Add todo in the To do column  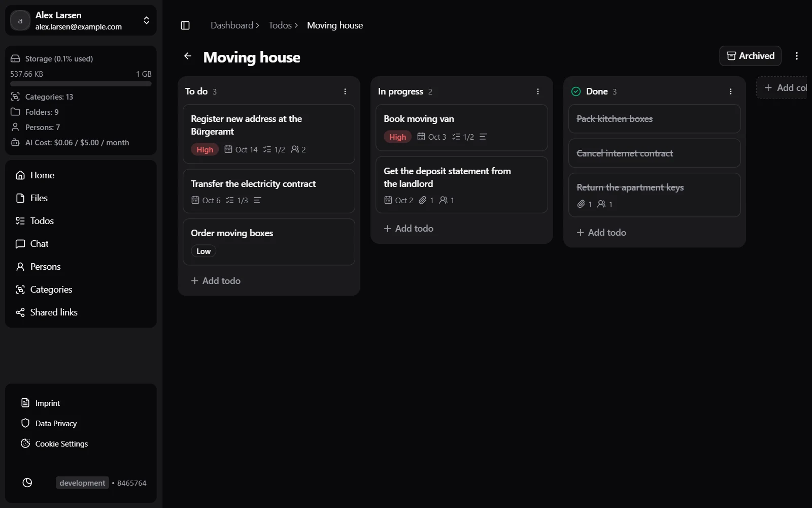(x=216, y=280)
